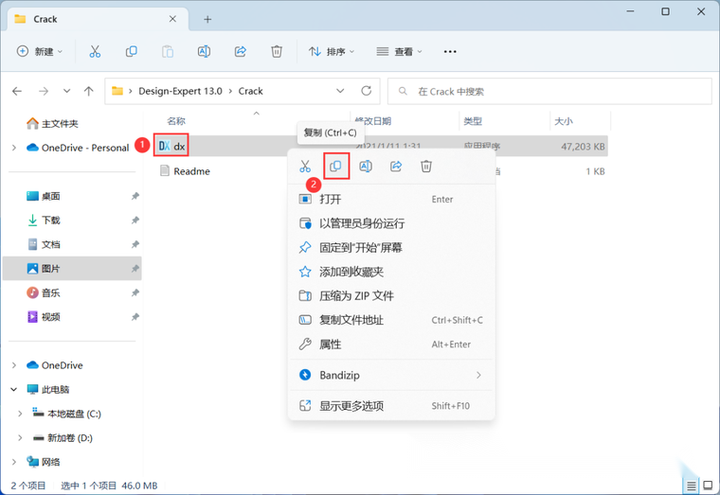This screenshot has height=495, width=720.
Task: Expand 本地磁盘 (C:) node
Action: (20, 414)
